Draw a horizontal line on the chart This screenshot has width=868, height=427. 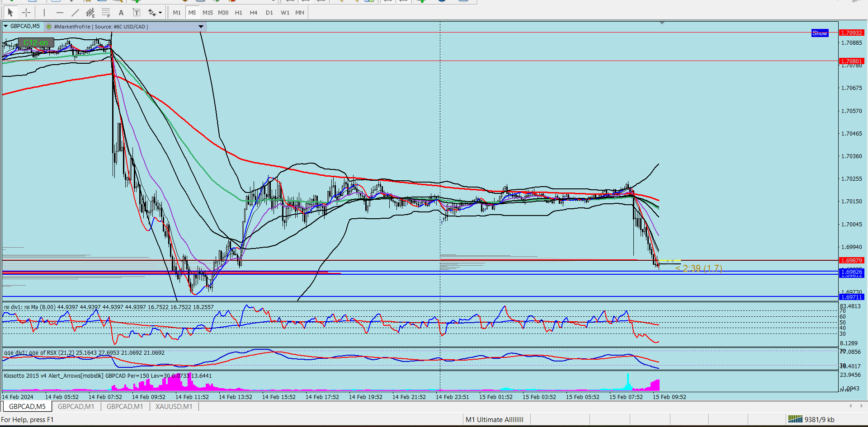(x=60, y=13)
